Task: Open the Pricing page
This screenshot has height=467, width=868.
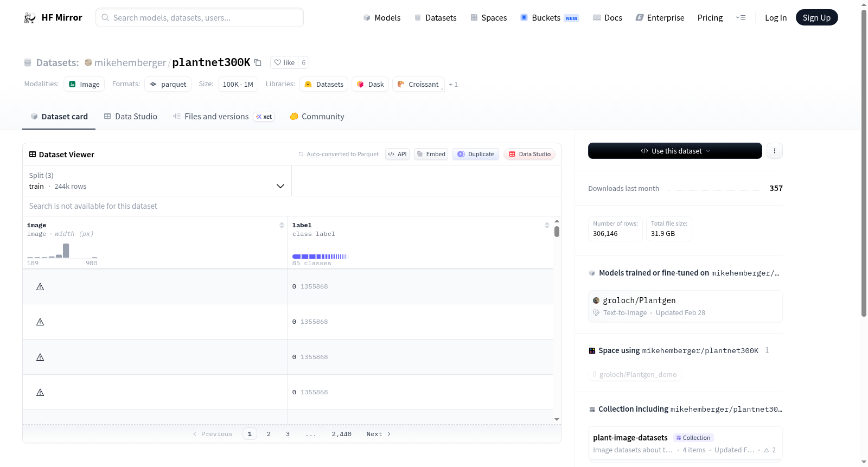Action: (710, 18)
